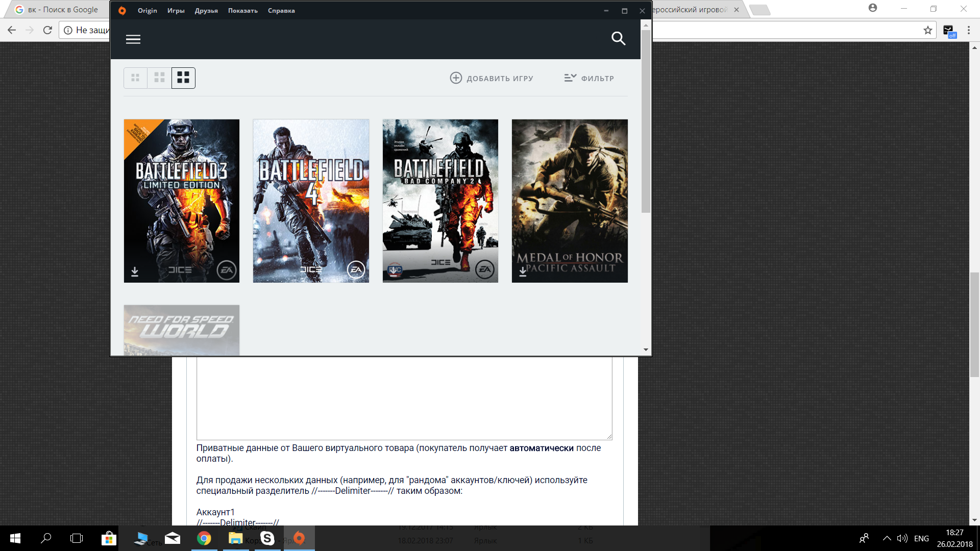Reload the Chrome page
The image size is (980, 551).
(47, 30)
